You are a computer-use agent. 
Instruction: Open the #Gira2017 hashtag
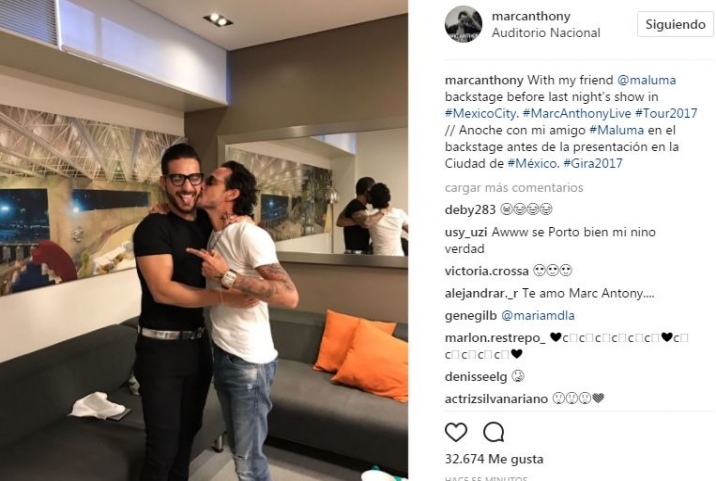(x=593, y=164)
